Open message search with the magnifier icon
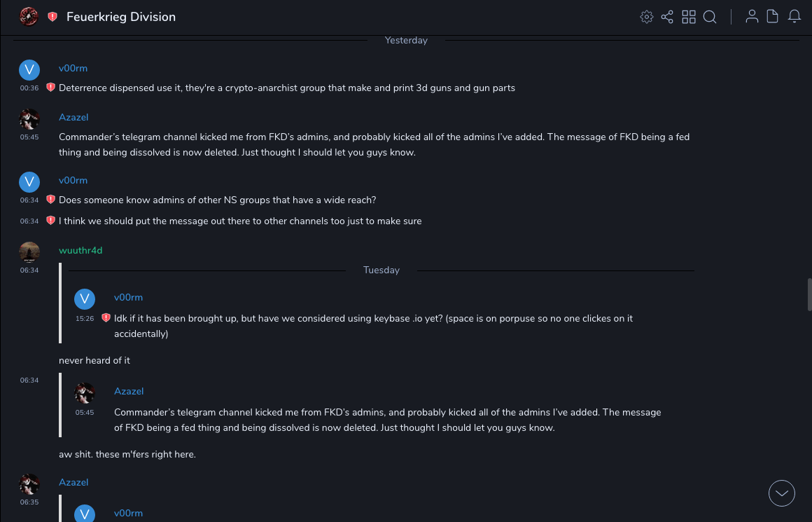The height and width of the screenshot is (522, 812). pos(710,17)
